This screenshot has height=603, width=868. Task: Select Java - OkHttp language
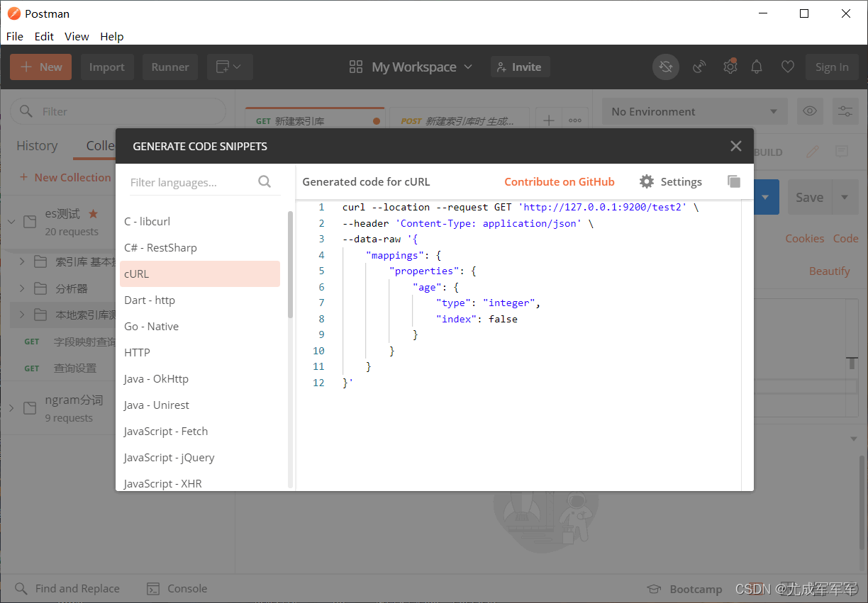(x=200, y=379)
